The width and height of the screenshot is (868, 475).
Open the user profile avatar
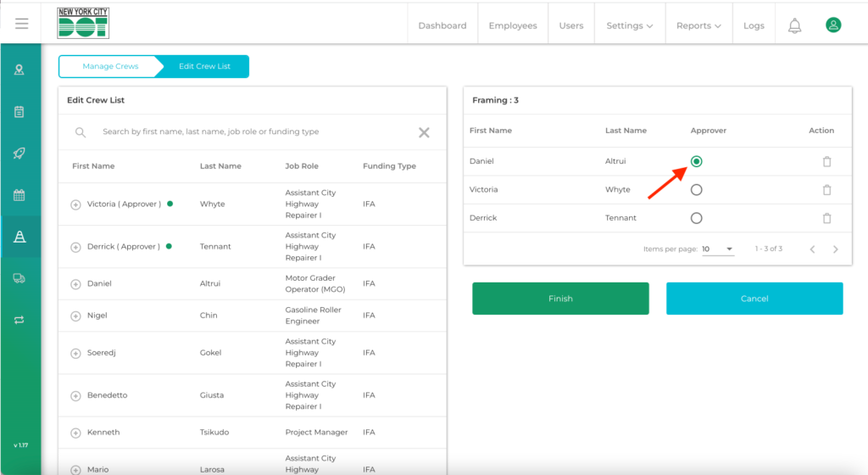click(x=833, y=25)
